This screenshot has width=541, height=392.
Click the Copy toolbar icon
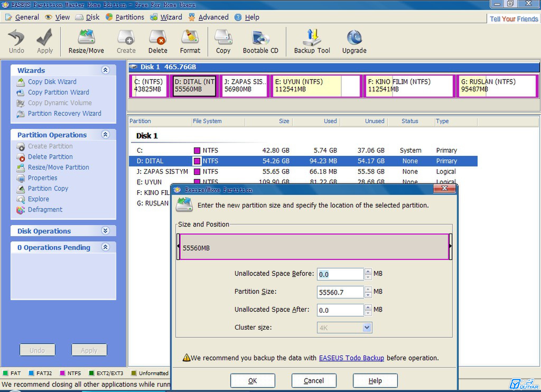tap(223, 41)
